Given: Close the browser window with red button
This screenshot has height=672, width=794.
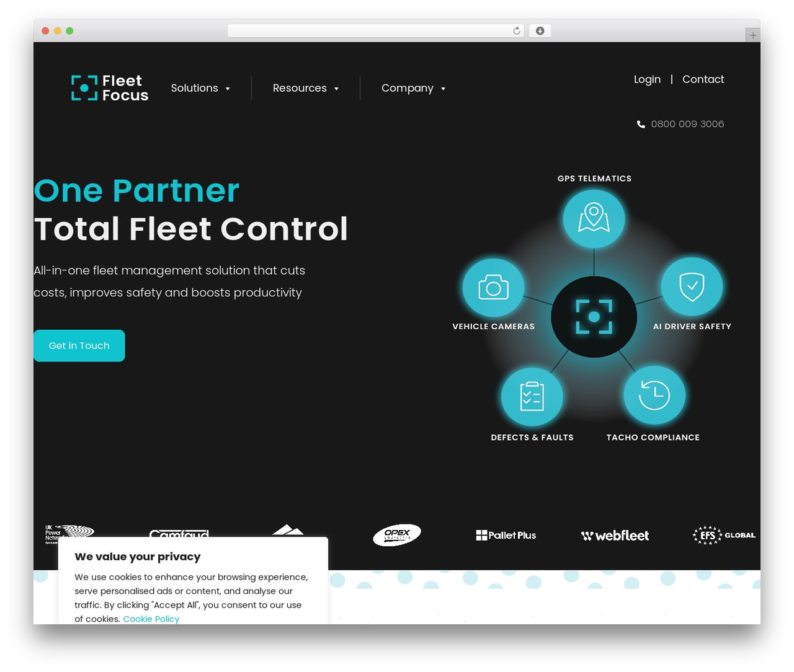Looking at the screenshot, I should point(45,31).
